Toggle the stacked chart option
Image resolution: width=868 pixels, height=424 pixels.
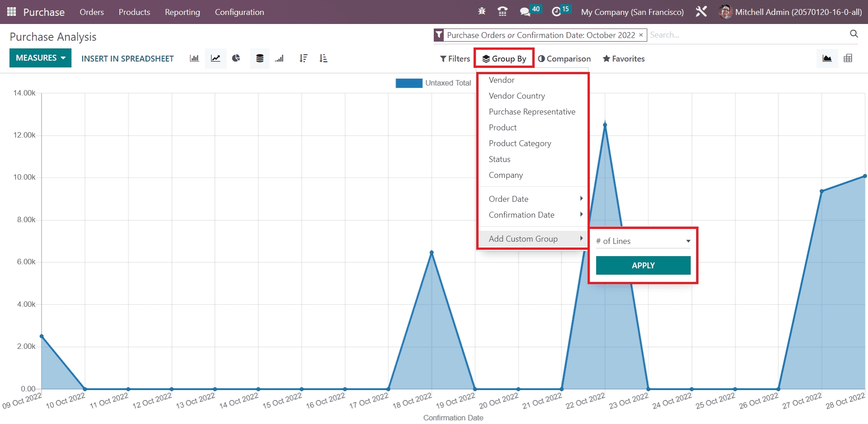(260, 58)
